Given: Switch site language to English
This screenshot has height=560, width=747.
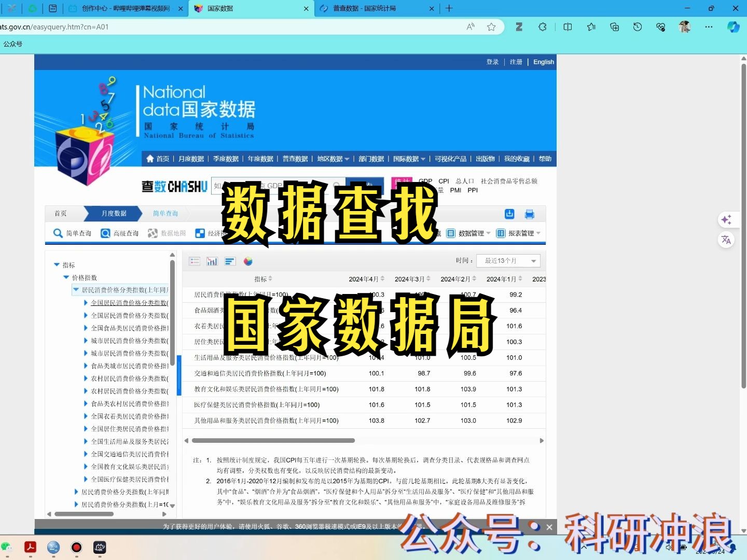Looking at the screenshot, I should 544,62.
